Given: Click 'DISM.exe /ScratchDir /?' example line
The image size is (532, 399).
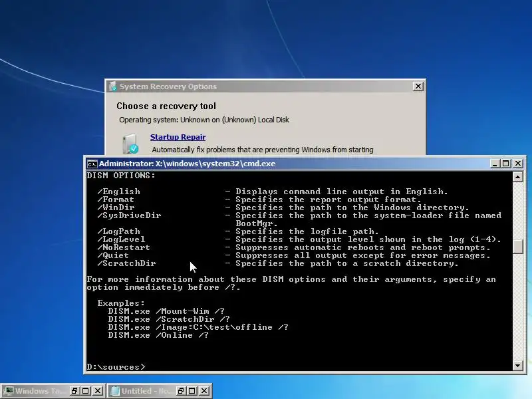Looking at the screenshot, I should [x=169, y=319].
